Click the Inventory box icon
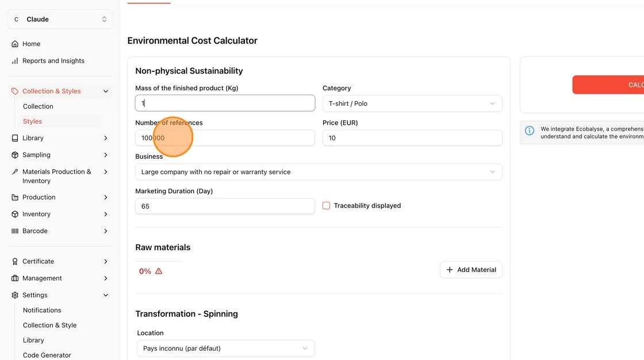This screenshot has height=360, width=644. click(15, 214)
